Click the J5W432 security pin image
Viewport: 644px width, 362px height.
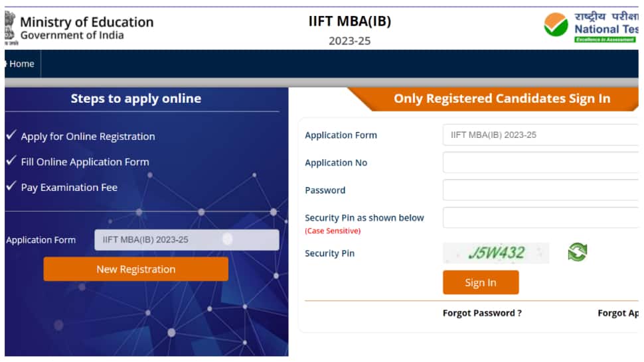496,253
